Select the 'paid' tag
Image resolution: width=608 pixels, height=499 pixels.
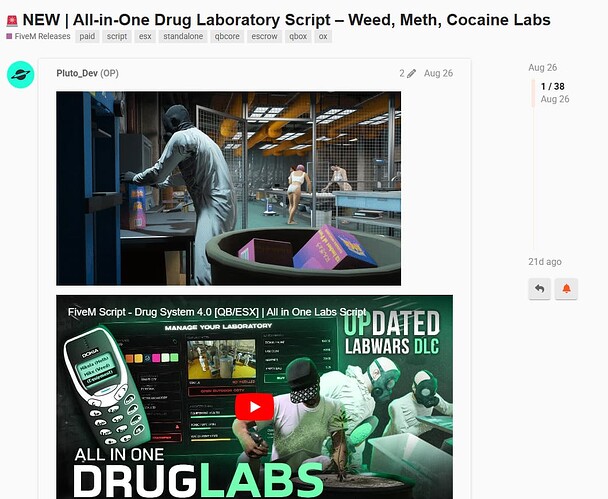[x=87, y=36]
